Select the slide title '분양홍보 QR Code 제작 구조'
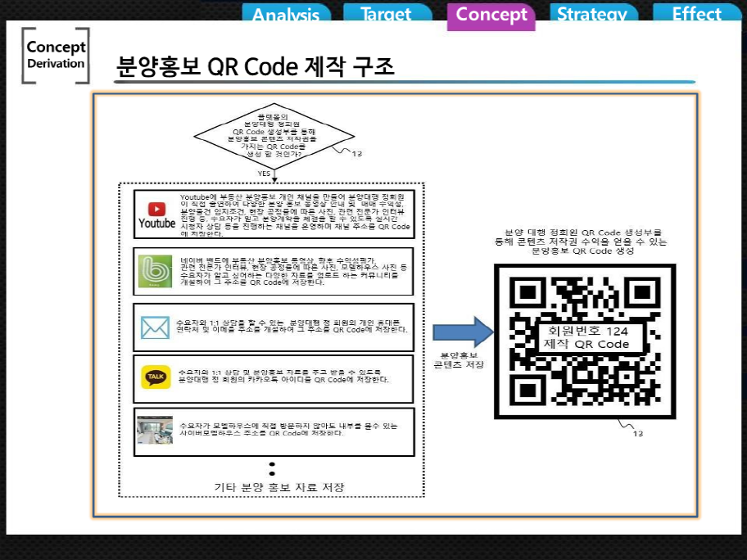Image resolution: width=747 pixels, height=560 pixels. pyautogui.click(x=256, y=66)
